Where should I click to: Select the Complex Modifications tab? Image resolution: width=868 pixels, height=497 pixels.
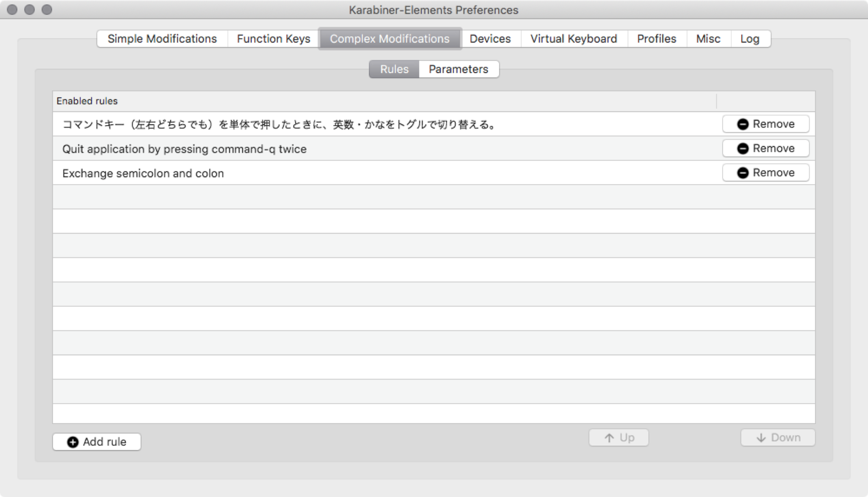(390, 39)
